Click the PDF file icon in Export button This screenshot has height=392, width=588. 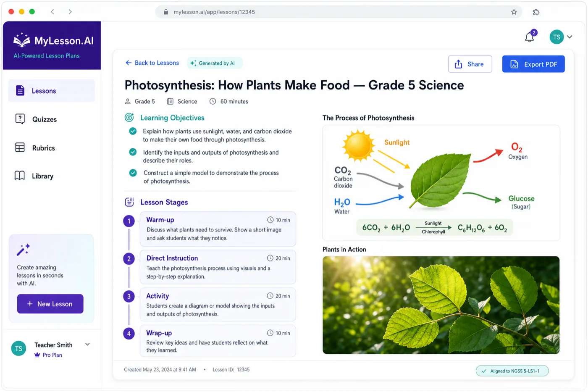pyautogui.click(x=514, y=64)
